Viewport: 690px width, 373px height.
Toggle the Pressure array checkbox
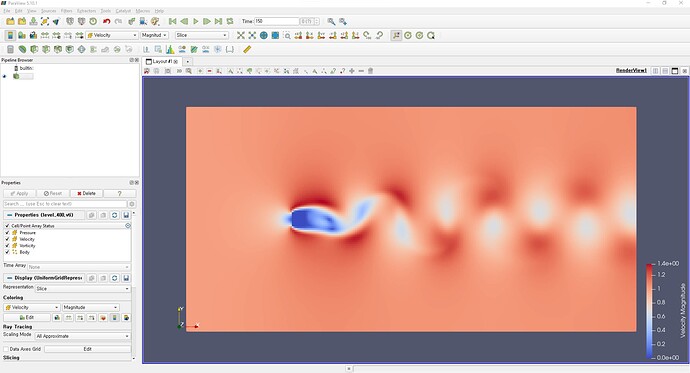[7, 232]
